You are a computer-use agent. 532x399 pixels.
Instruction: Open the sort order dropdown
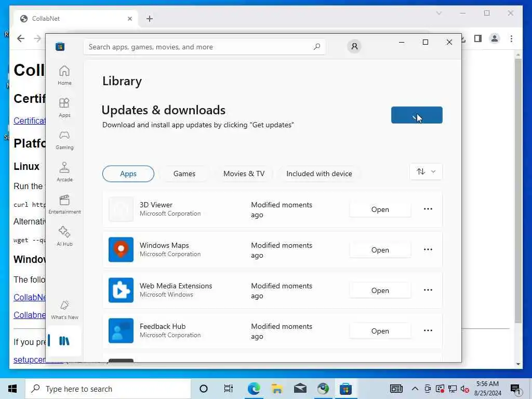tap(426, 171)
